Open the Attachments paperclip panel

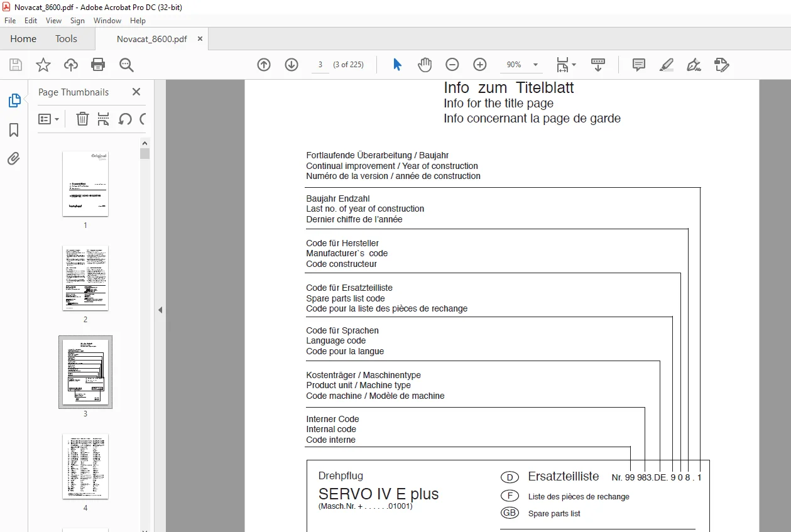point(14,159)
